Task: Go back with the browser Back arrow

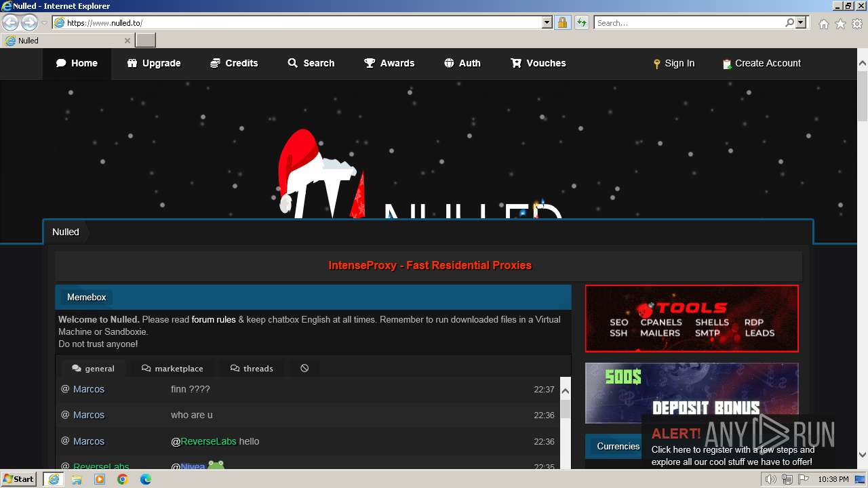Action: 10,22
